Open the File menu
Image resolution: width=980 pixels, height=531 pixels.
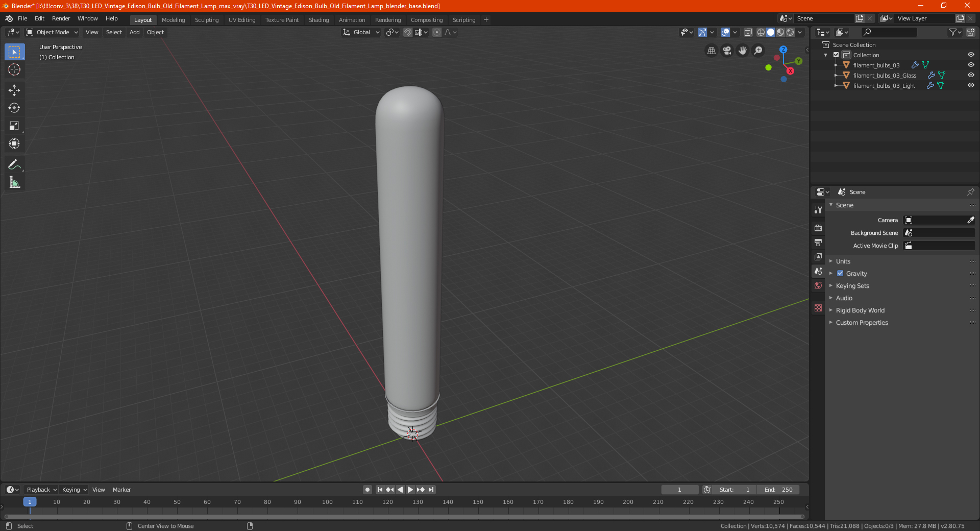tap(22, 18)
